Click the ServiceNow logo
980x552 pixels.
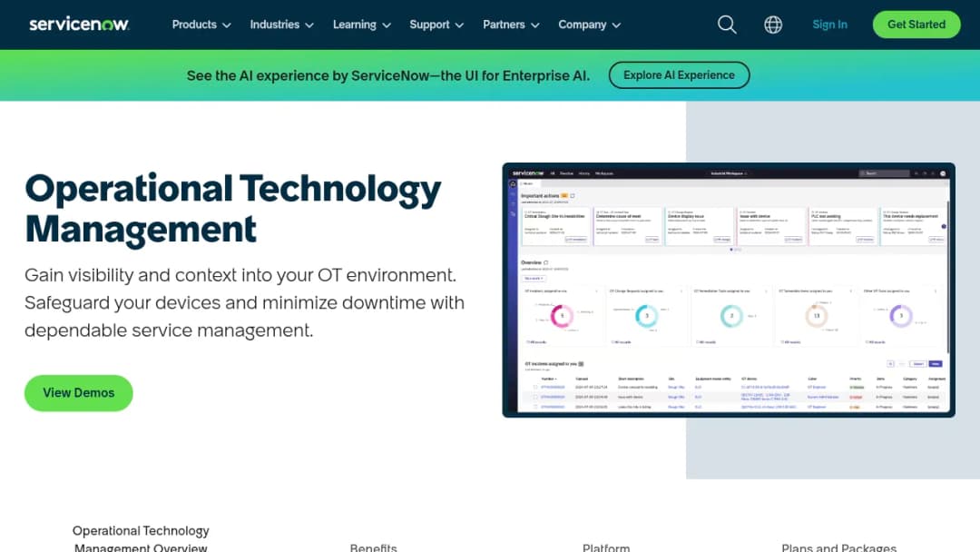79,25
